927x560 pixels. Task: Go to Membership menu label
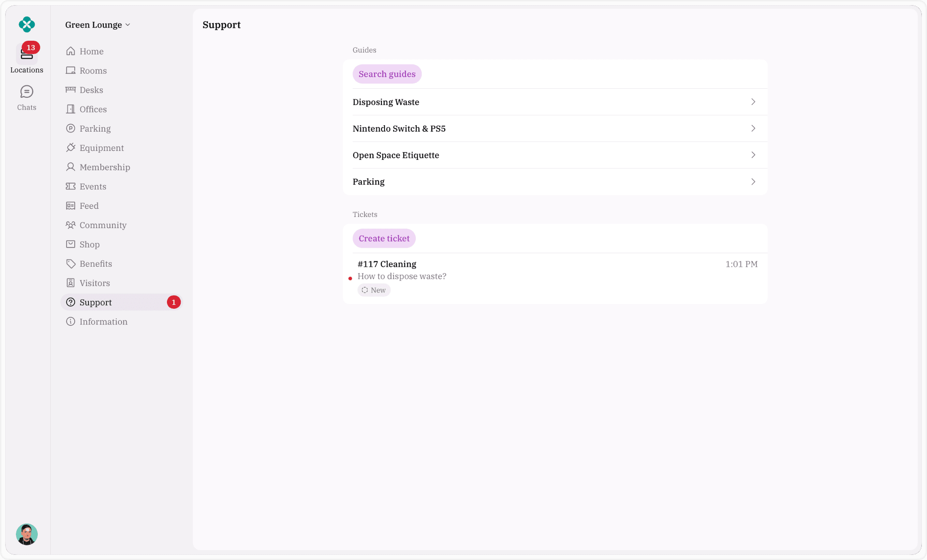pos(105,167)
